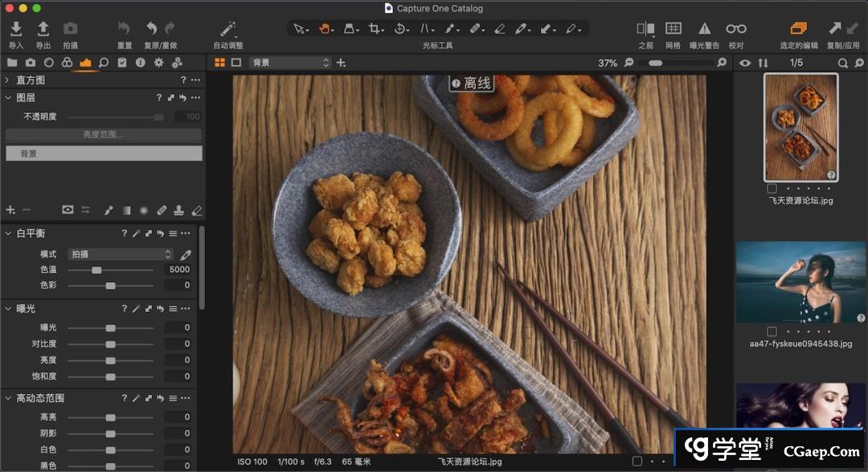Image resolution: width=868 pixels, height=472 pixels.
Task: Select the aa47-fyskeue0945438.jpg thumbnail
Action: pyautogui.click(x=801, y=282)
